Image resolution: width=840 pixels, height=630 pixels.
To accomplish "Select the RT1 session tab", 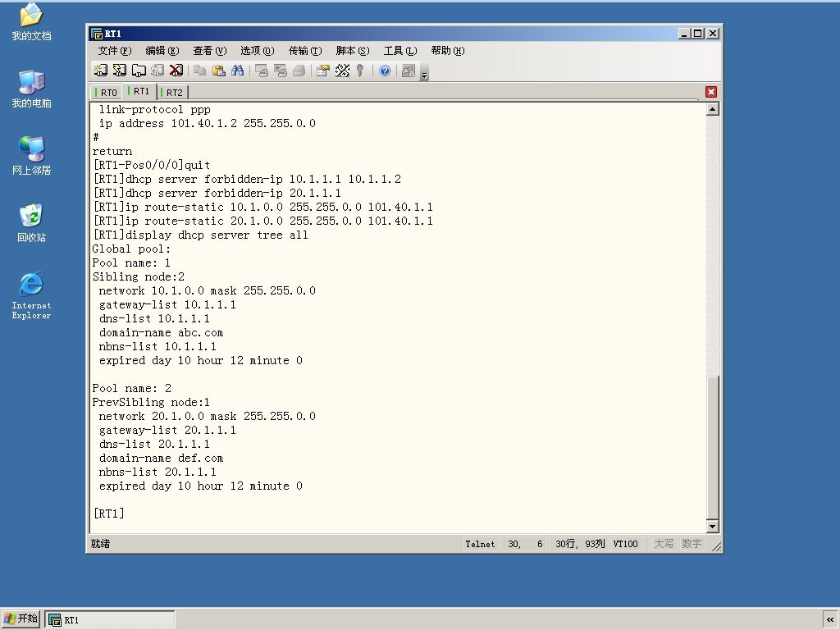I will coord(139,92).
